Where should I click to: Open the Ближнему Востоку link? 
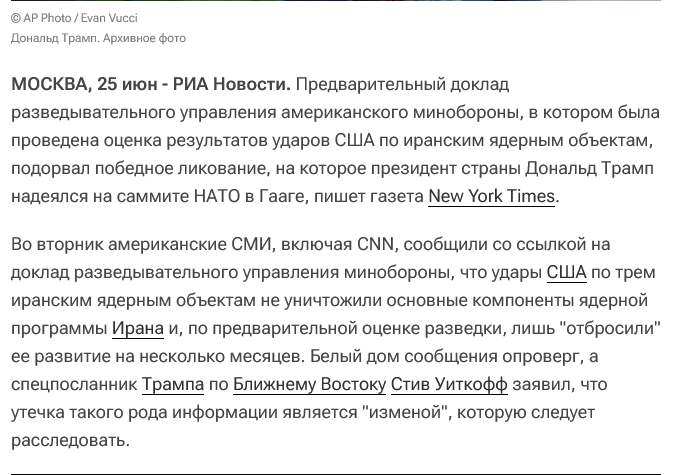click(x=309, y=384)
